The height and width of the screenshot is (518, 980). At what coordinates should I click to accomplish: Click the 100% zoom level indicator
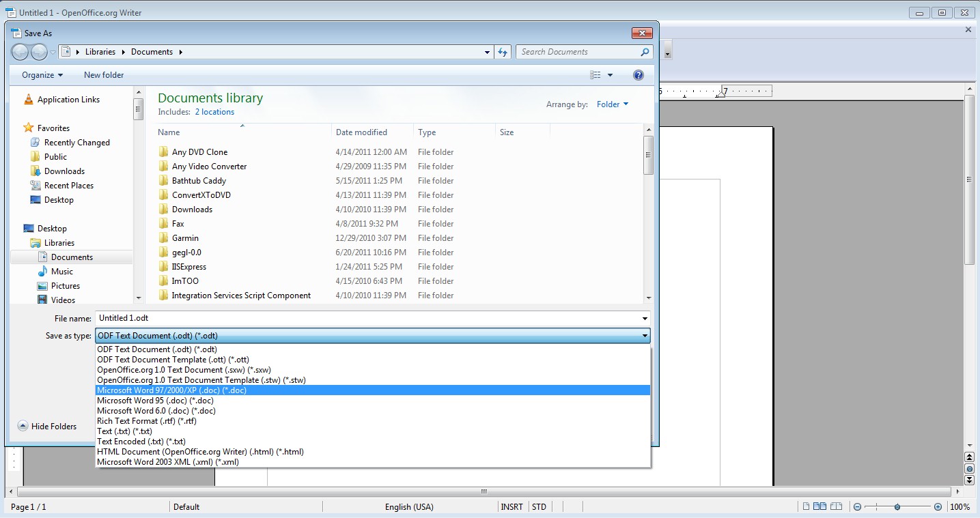click(x=960, y=507)
